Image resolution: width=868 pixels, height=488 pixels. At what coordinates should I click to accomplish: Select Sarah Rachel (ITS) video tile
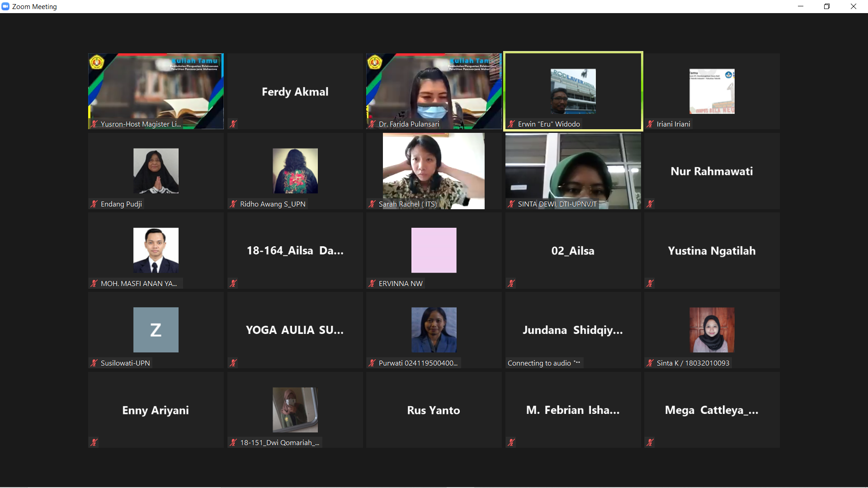(x=434, y=171)
